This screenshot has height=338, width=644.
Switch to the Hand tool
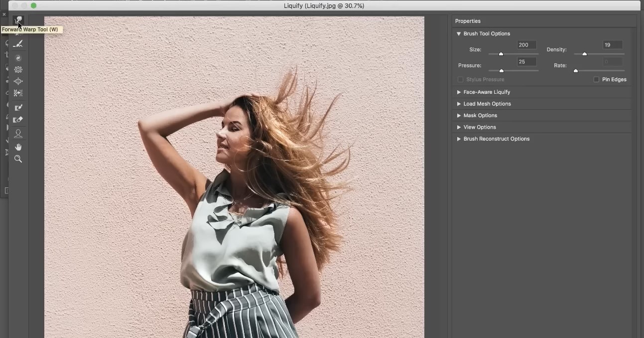[x=18, y=147]
